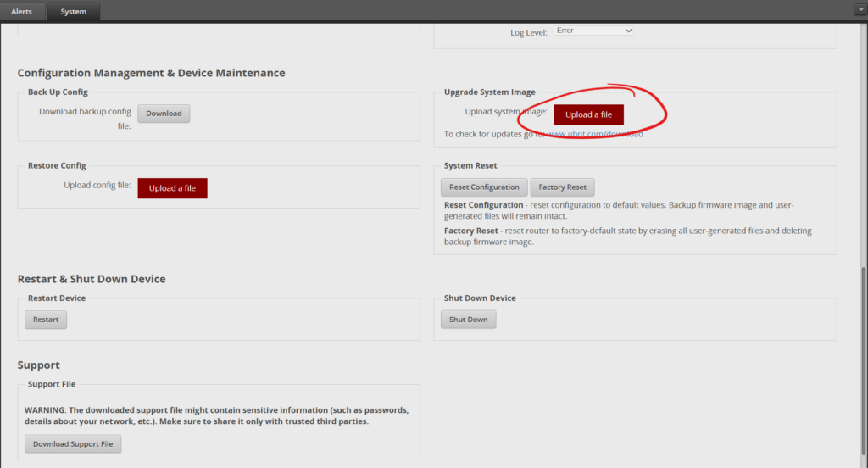
Task: Click the Log Level label
Action: (529, 32)
